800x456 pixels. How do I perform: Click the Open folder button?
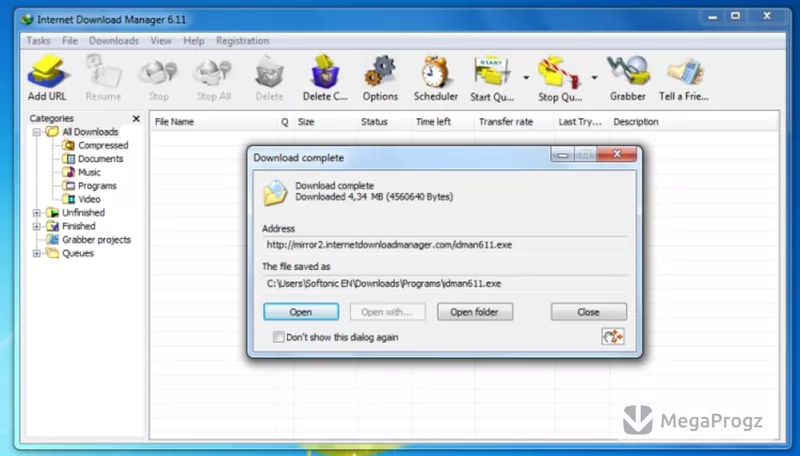click(474, 312)
